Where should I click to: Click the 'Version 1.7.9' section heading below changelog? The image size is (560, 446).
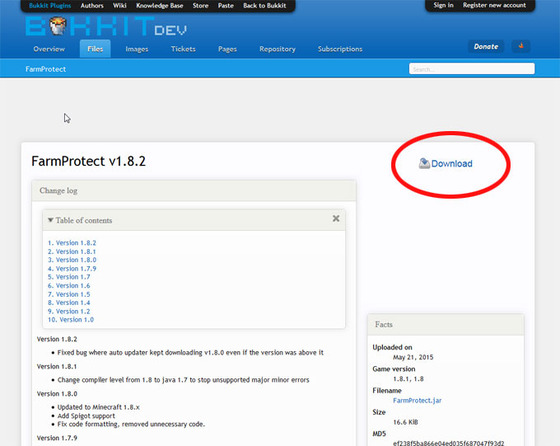tap(57, 438)
